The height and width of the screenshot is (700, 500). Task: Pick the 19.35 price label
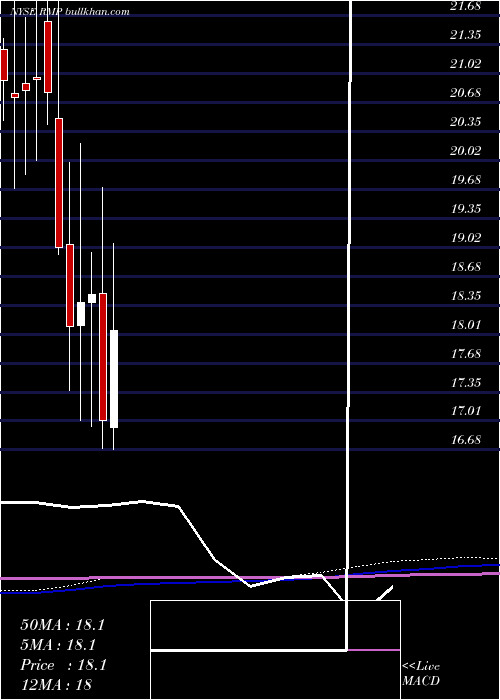coord(466,209)
